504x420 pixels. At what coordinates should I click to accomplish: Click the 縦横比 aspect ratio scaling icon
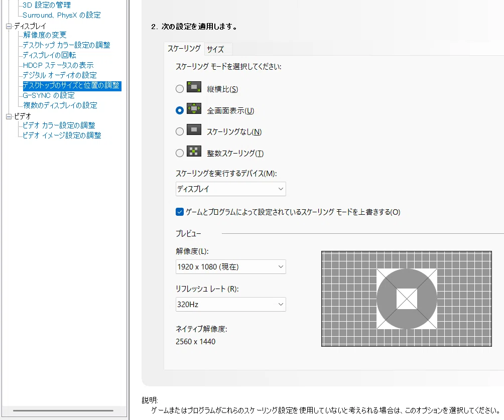194,87
